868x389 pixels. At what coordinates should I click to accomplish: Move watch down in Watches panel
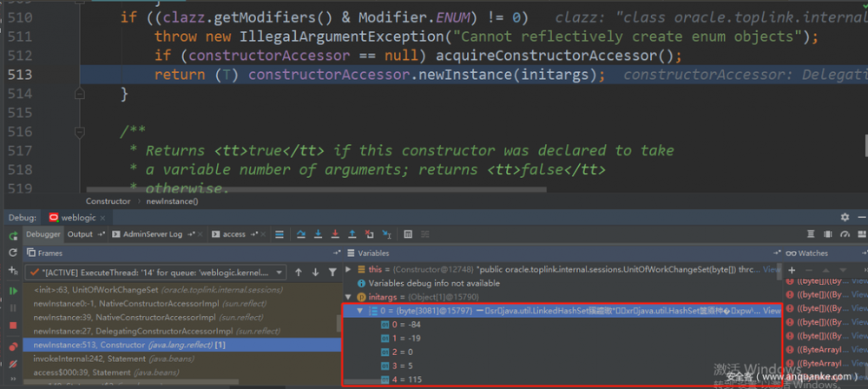click(x=843, y=270)
